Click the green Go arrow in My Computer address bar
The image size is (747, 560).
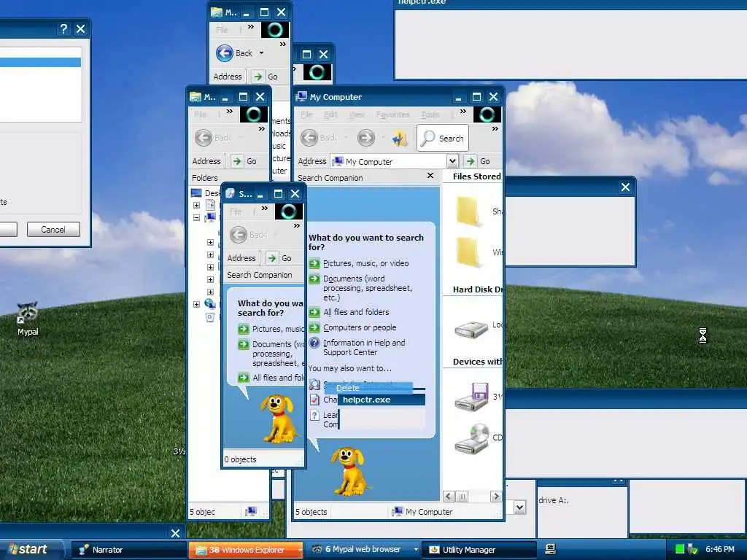click(471, 161)
